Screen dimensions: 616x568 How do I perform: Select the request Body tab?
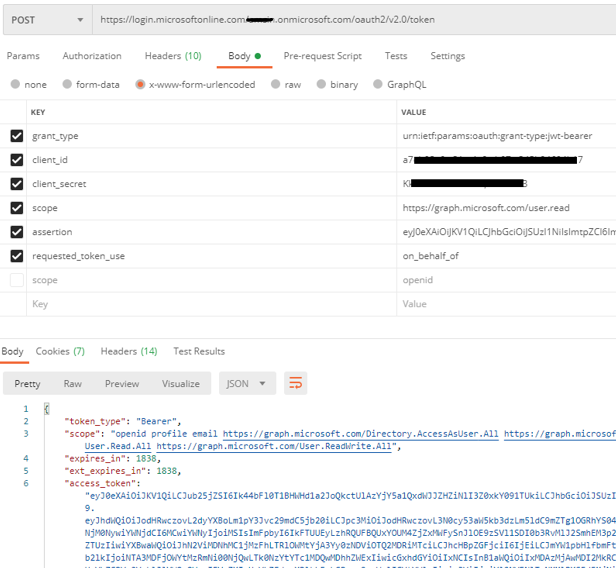pos(244,56)
